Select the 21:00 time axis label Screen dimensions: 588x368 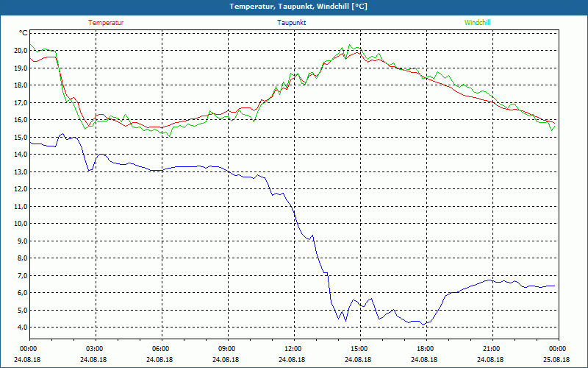[491, 349]
